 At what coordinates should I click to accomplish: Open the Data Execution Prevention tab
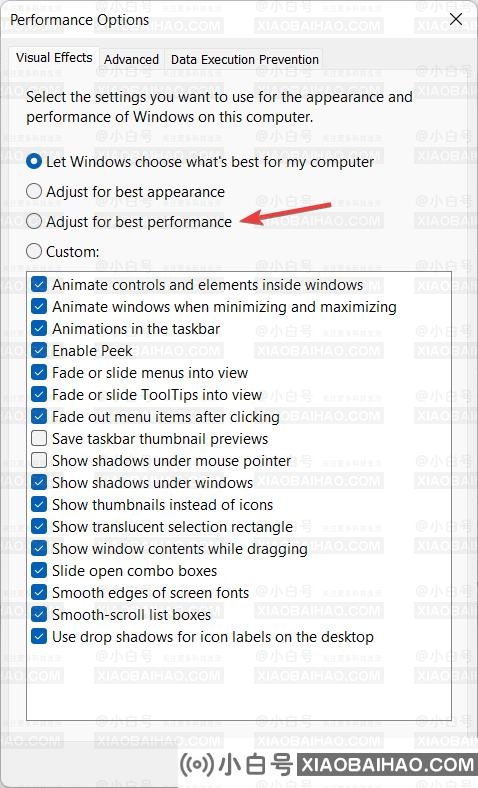pos(245,59)
